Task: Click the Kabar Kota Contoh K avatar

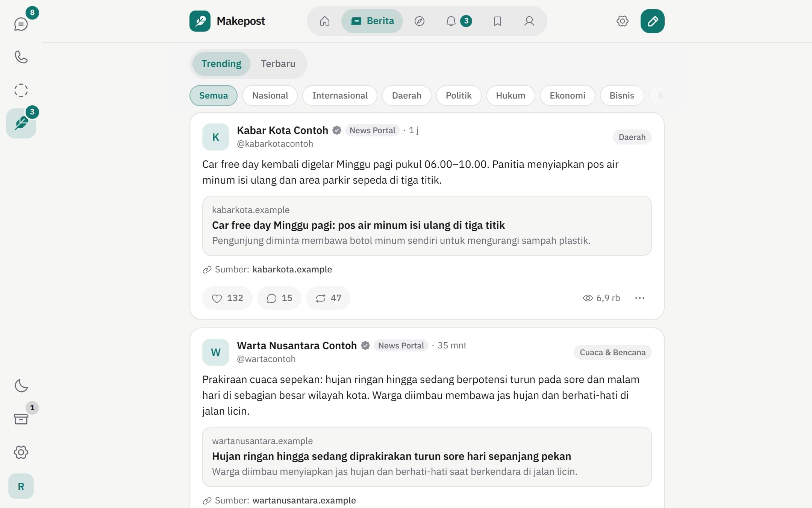Action: (216, 137)
